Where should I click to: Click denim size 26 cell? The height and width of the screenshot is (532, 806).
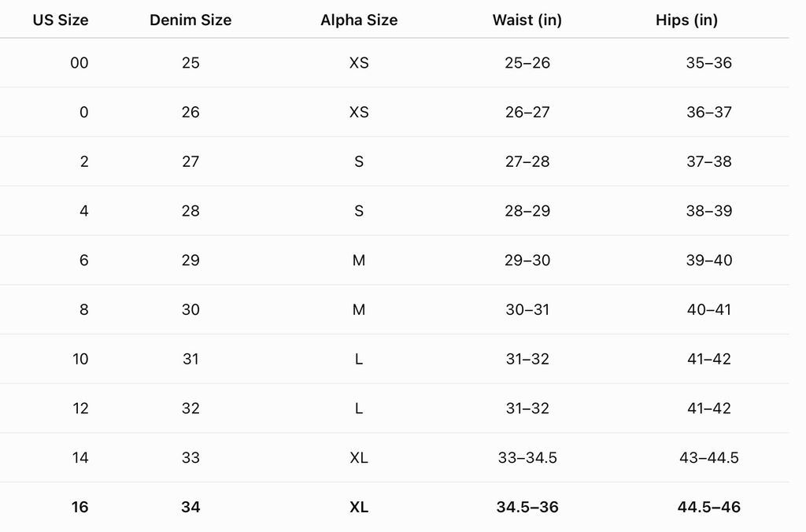190,112
